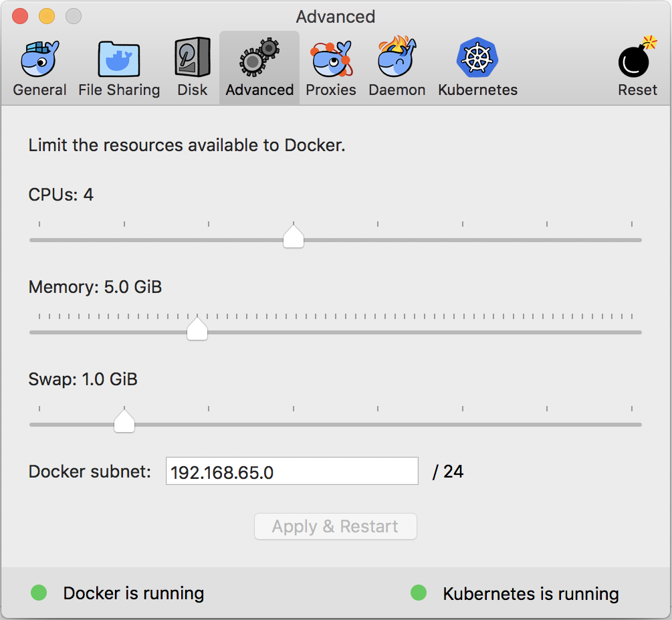Image resolution: width=672 pixels, height=620 pixels.
Task: Switch to the Daemon tab label
Action: pyautogui.click(x=397, y=90)
